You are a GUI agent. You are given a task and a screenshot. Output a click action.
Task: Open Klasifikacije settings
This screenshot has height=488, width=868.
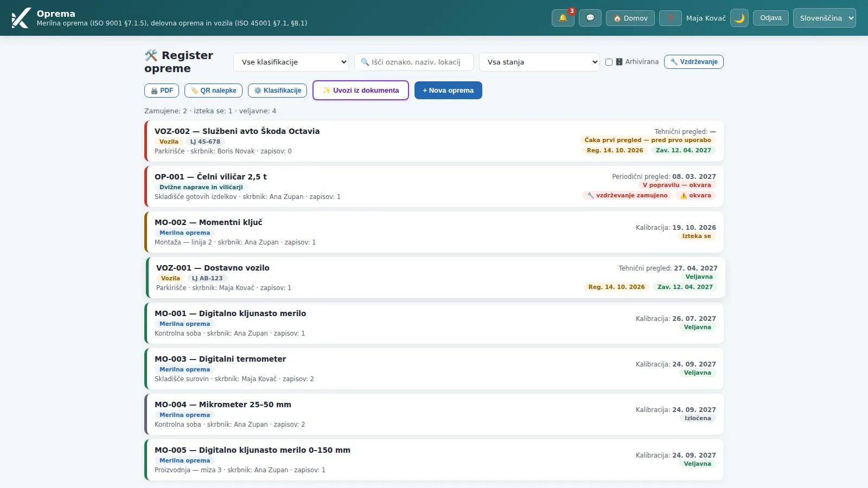278,91
